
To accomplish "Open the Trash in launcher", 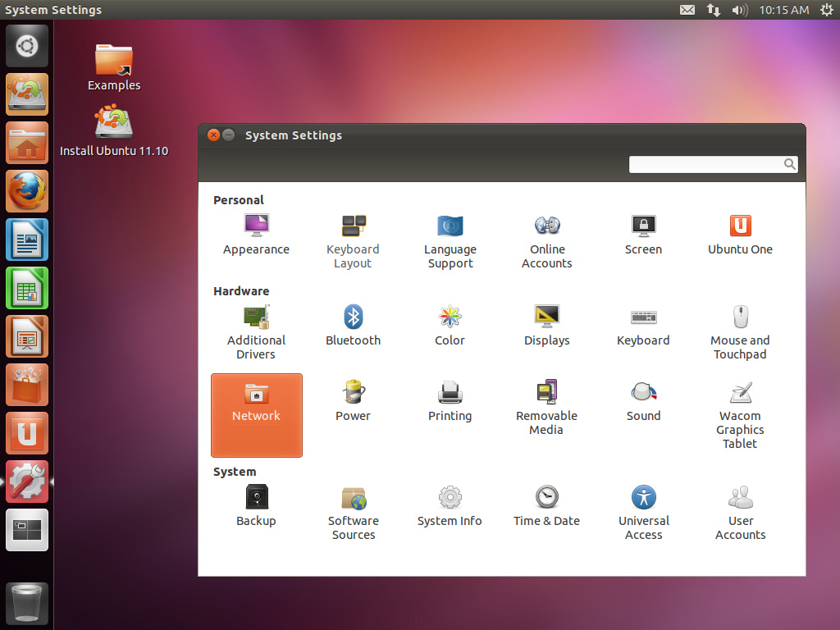I will click(27, 604).
